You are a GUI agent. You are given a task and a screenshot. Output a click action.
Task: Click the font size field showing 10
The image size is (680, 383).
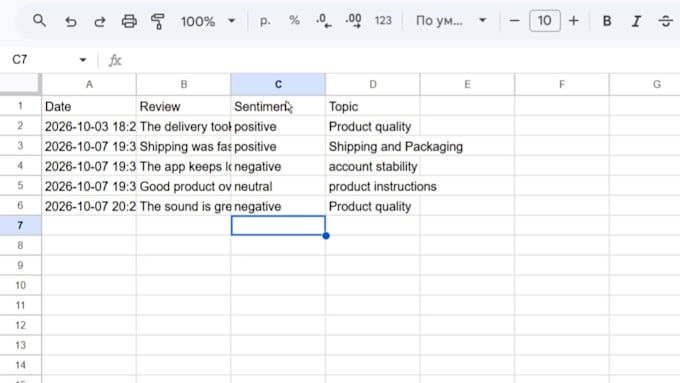coord(545,20)
